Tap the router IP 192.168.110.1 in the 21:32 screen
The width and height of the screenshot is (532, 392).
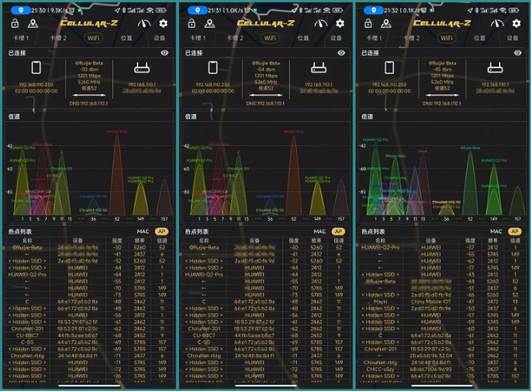click(495, 85)
